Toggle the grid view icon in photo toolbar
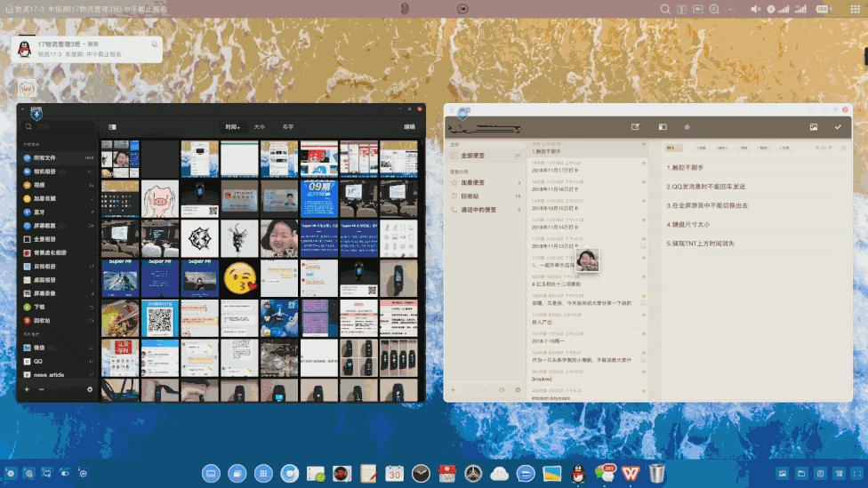 [x=112, y=127]
